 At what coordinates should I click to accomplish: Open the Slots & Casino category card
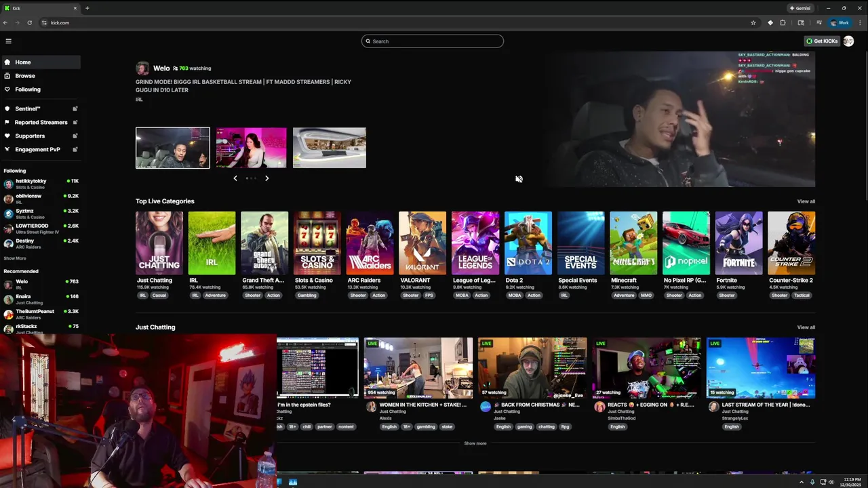click(317, 243)
